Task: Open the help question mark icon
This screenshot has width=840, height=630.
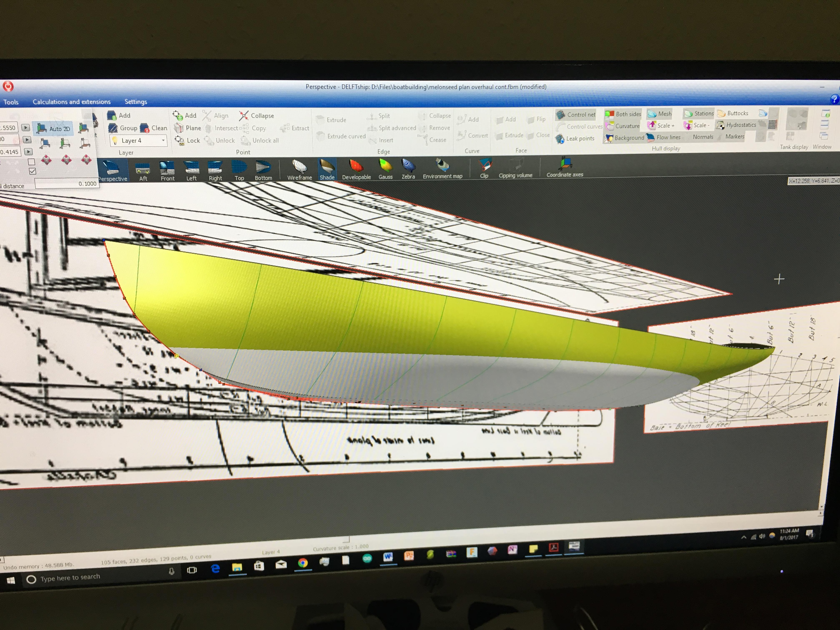Action: click(x=834, y=100)
